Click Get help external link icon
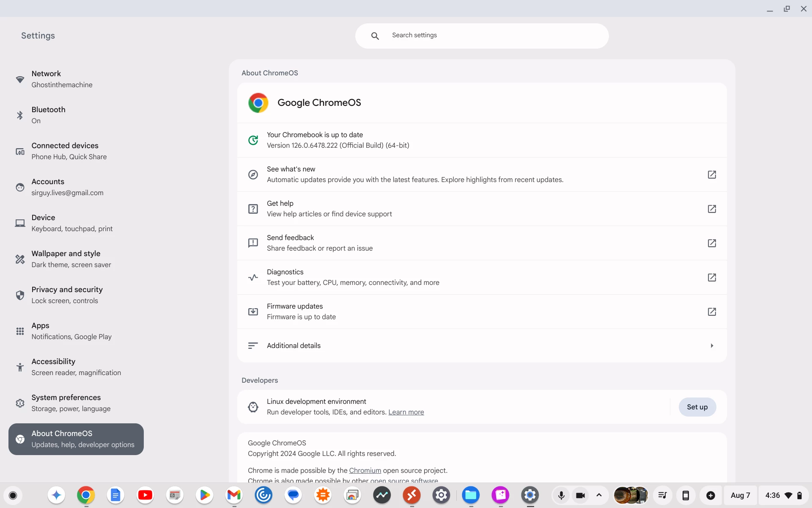This screenshot has height=508, width=812. [712, 209]
